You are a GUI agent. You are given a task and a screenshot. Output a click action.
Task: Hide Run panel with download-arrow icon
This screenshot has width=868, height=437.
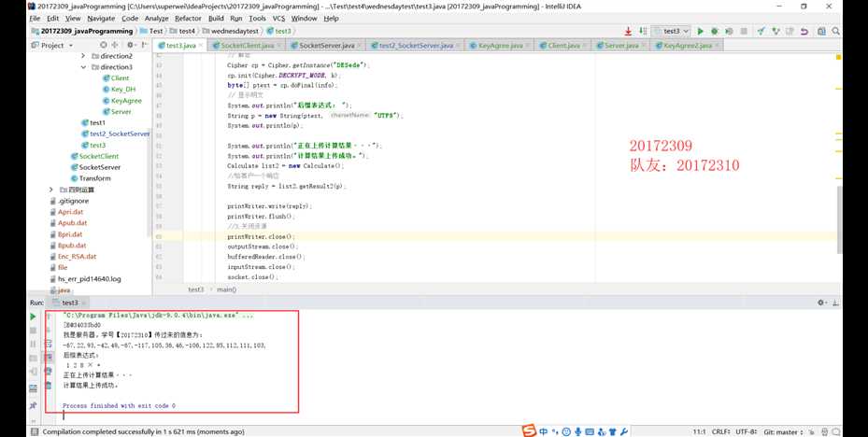(x=836, y=303)
